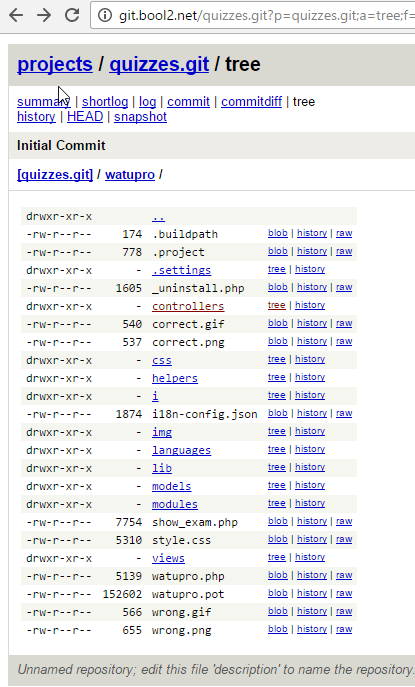Viewport: 415px width, 687px height.
Task: Open the projects heading link
Action: [x=55, y=64]
